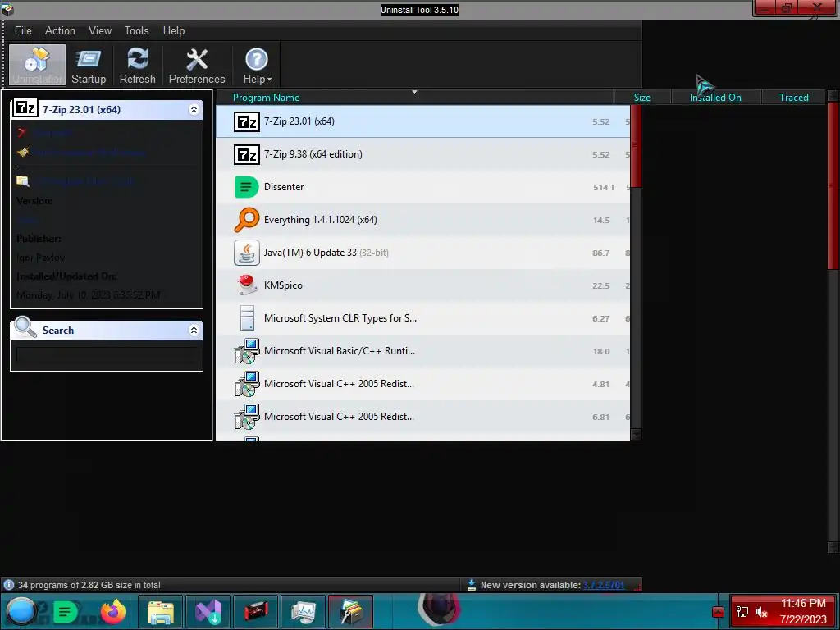
Task: Select Java(TM) 6 Update 33 row text
Action: coord(326,253)
